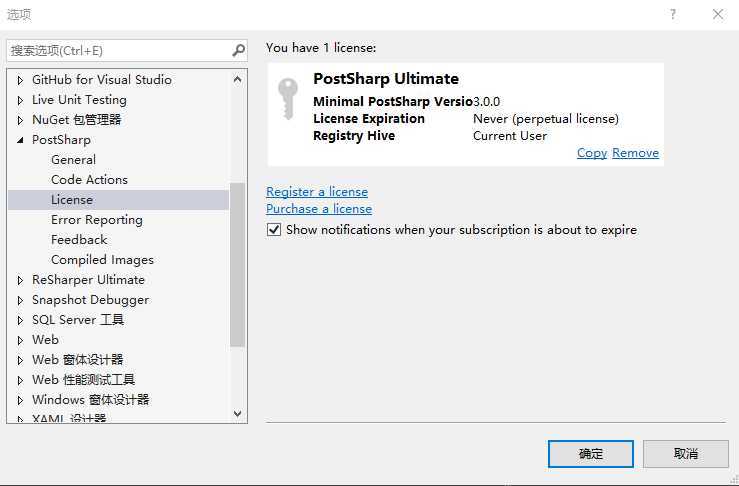Expand the NuGet 包管理器 node
Screen dimensions: 739x486
(x=20, y=120)
